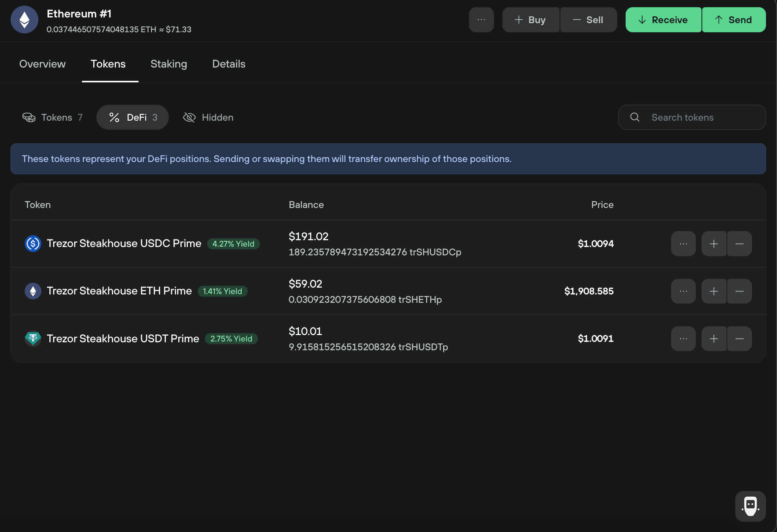The height and width of the screenshot is (532, 777).
Task: Click plus button for USDT Prime
Action: pos(714,338)
